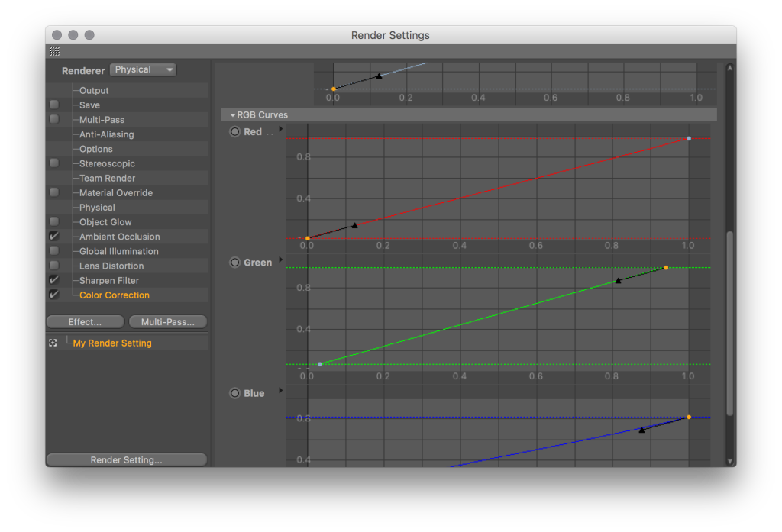Uncheck the Sharpen Filter checkbox
This screenshot has height=532, width=782.
click(x=54, y=279)
